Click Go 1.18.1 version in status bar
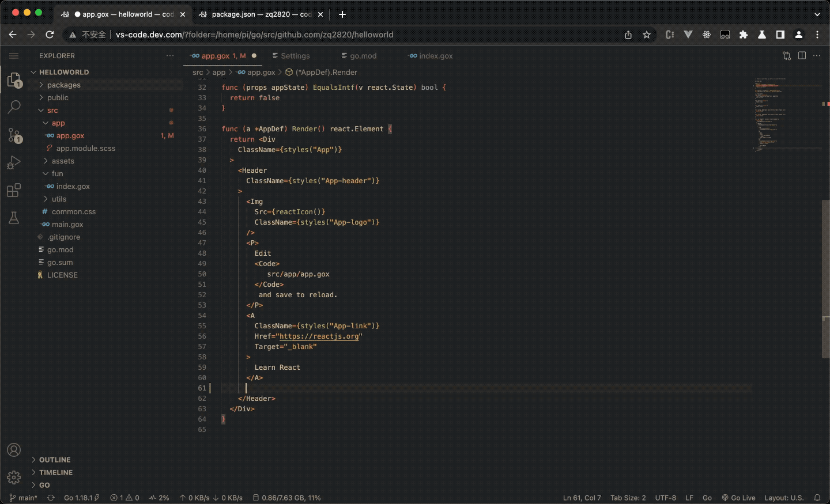Image resolution: width=830 pixels, height=504 pixels. pos(81,498)
